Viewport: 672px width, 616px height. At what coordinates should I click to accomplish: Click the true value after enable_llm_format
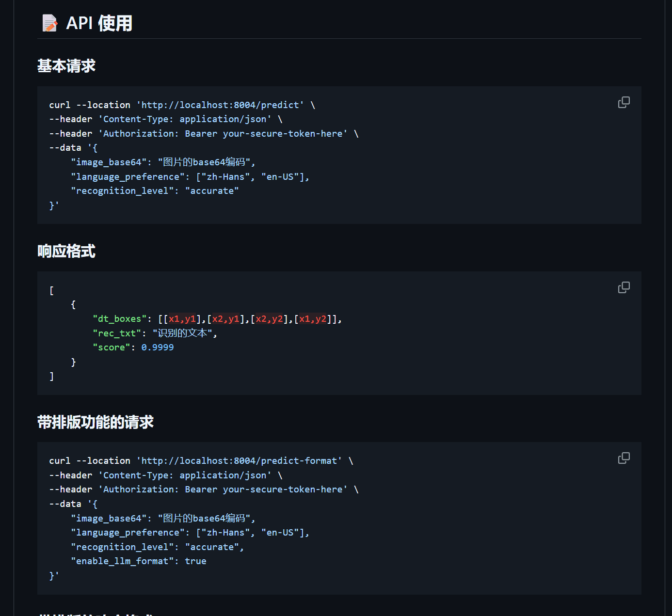coord(195,561)
